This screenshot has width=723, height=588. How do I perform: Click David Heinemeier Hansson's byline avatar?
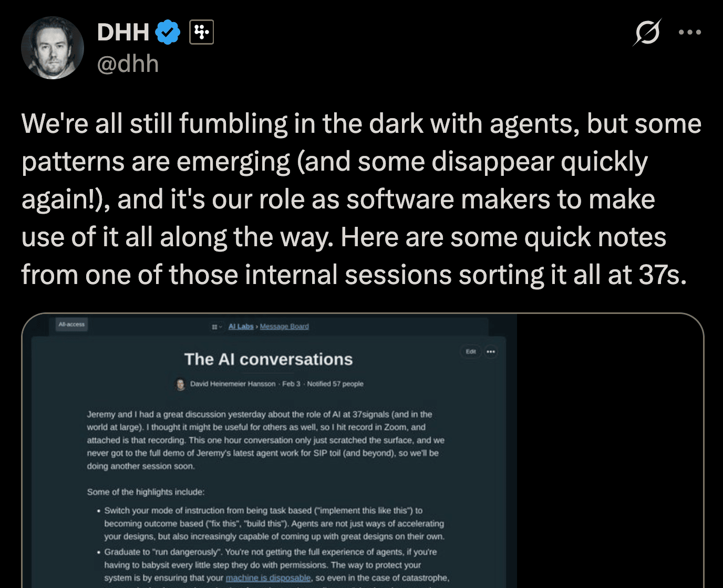[x=180, y=384]
